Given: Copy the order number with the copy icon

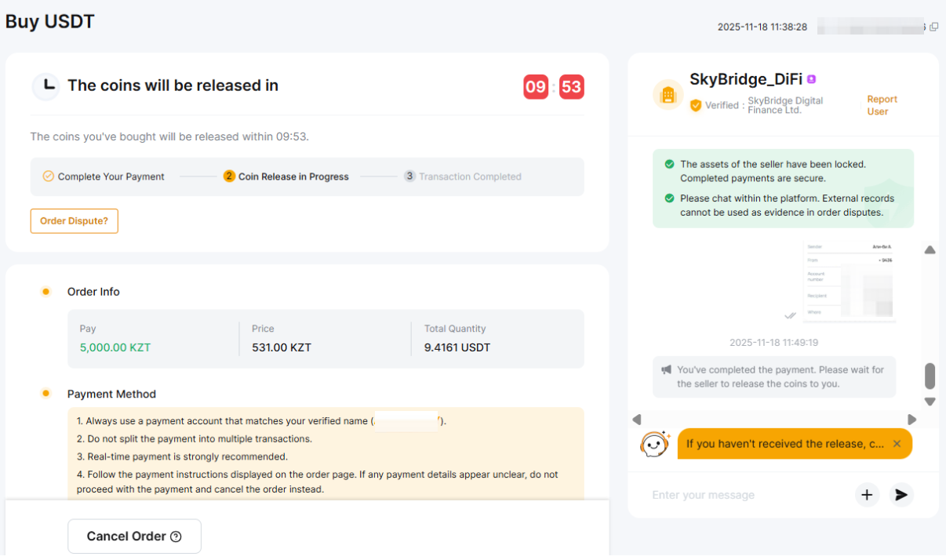Looking at the screenshot, I should (x=933, y=27).
